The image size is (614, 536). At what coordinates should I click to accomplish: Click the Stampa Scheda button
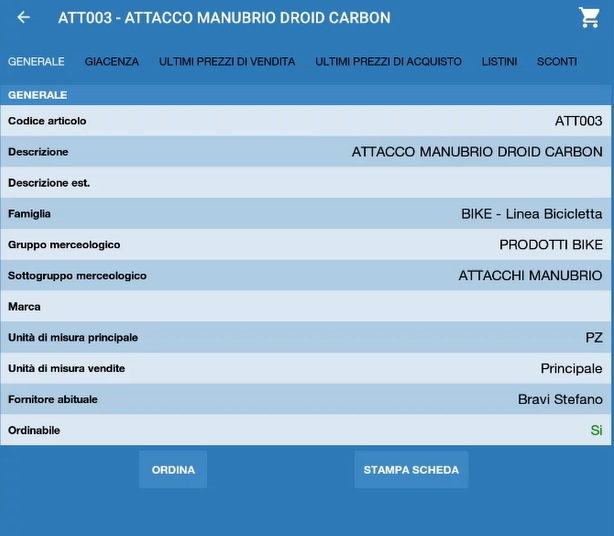tap(411, 470)
